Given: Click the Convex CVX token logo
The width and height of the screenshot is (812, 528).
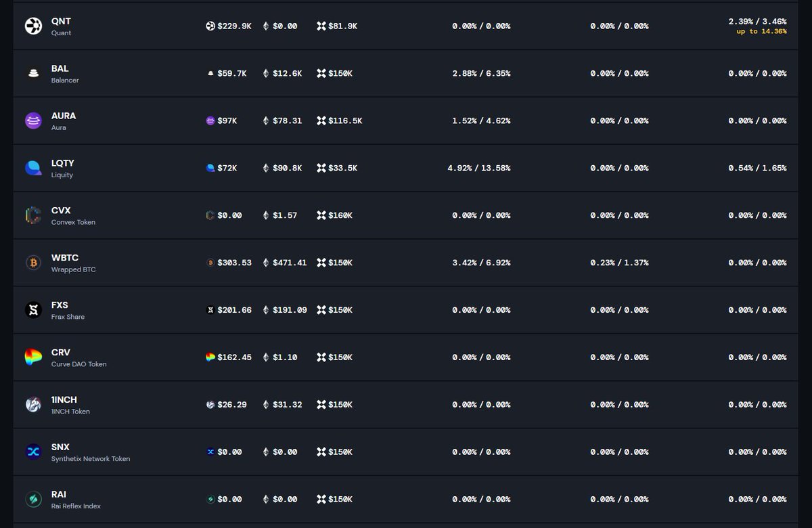Looking at the screenshot, I should [33, 216].
